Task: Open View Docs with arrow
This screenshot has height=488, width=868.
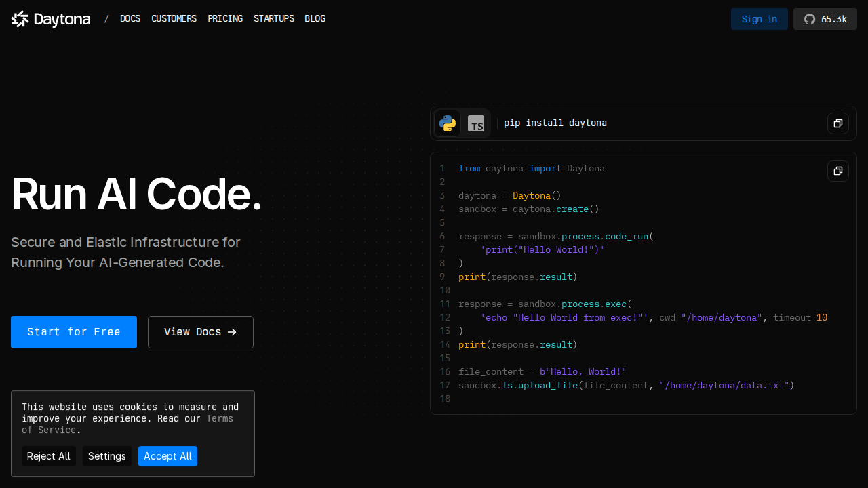Action: coord(200,332)
